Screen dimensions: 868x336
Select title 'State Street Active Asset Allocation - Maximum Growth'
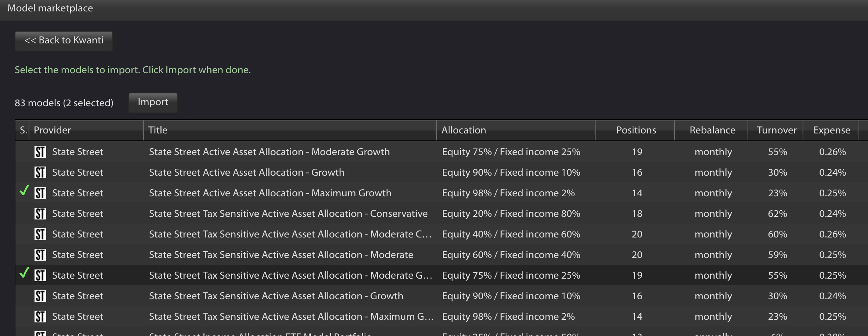click(x=270, y=193)
